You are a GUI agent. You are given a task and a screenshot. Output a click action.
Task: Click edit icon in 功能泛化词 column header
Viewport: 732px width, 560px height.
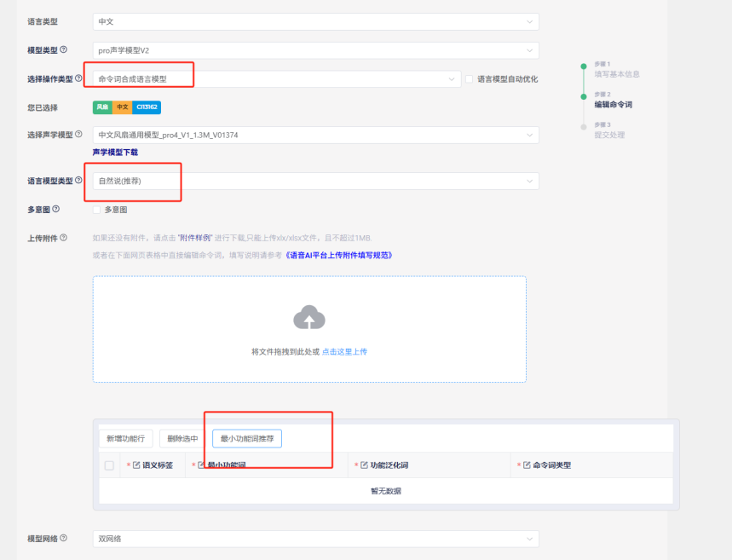(x=364, y=465)
